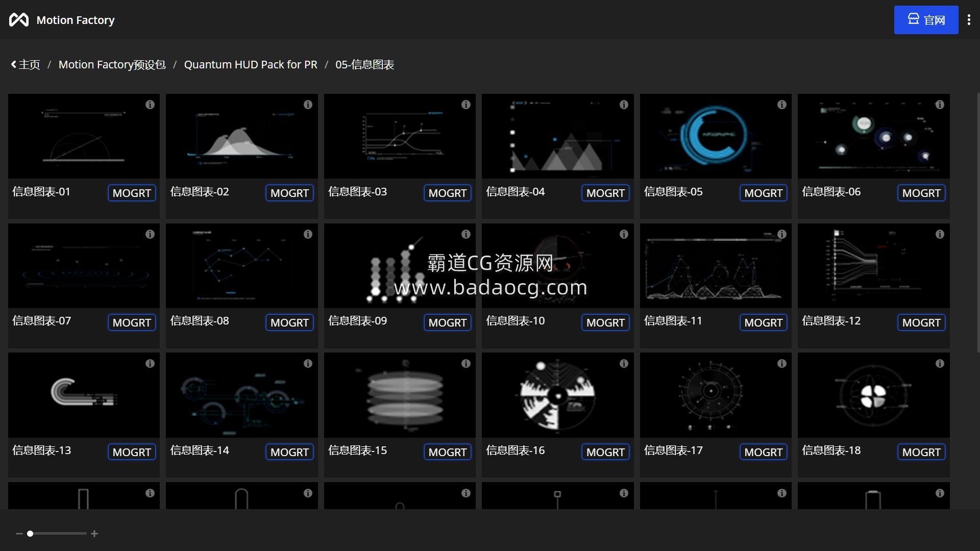Go back to 主页 breadcrumb

26,65
